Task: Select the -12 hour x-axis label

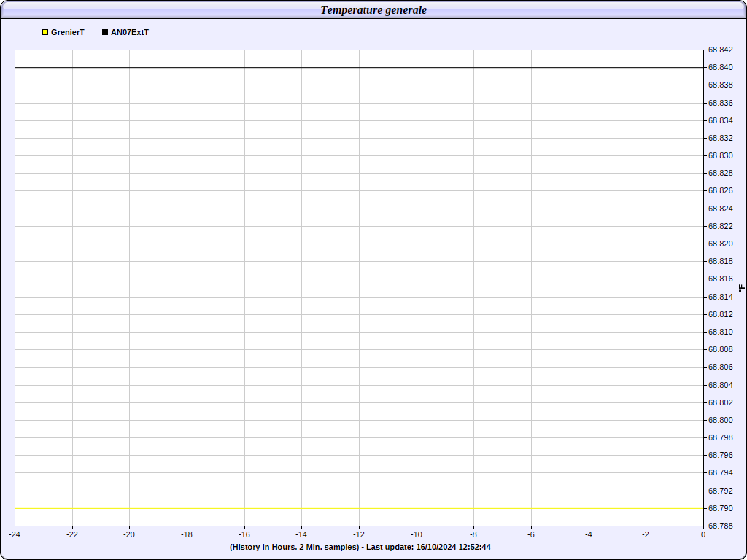Action: [x=359, y=534]
